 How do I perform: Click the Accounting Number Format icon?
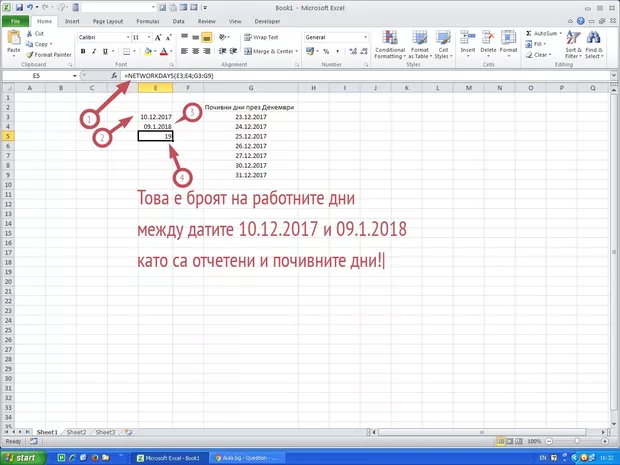(310, 51)
